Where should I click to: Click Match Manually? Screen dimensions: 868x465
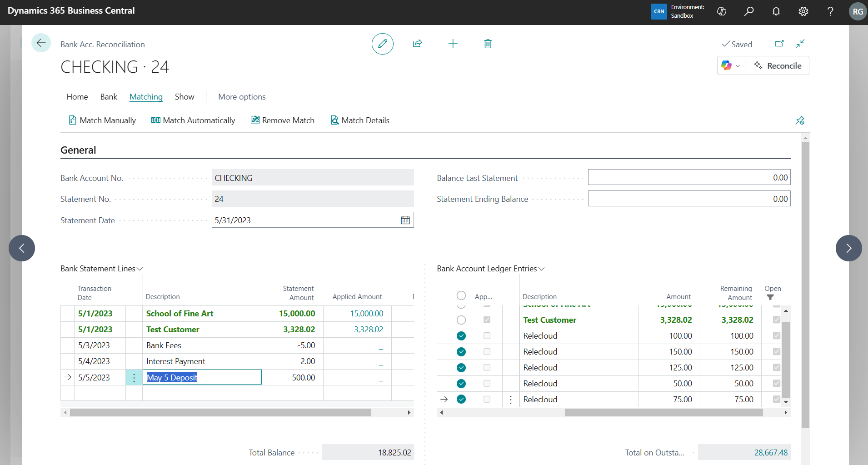[102, 120]
